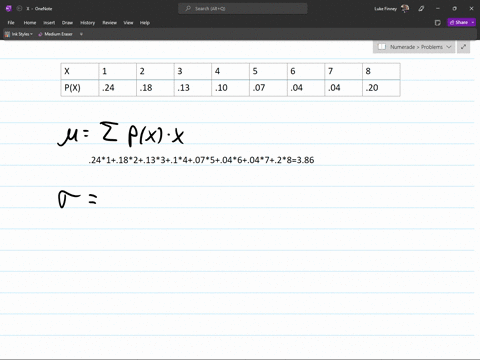Click the Ink Styles pens icon
The height and width of the screenshot is (360, 480).
click(7, 34)
